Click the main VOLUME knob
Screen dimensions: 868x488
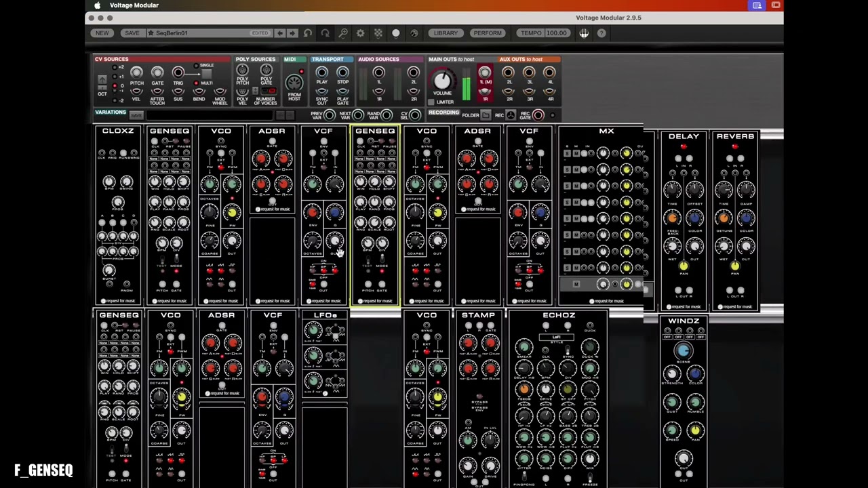pyautogui.click(x=442, y=81)
